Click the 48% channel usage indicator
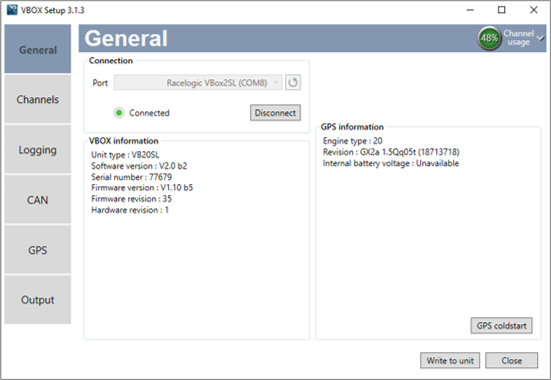This screenshot has height=380, width=551. (489, 38)
